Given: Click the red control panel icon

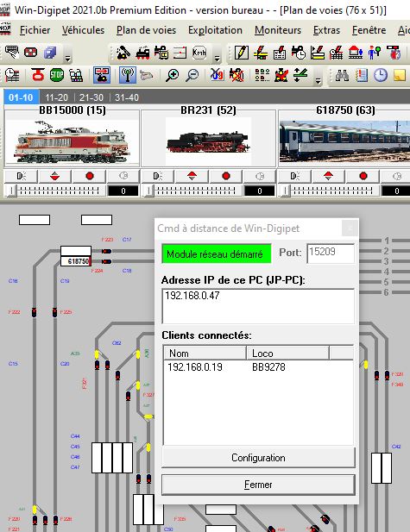Looking at the screenshot, I should (x=31, y=53).
